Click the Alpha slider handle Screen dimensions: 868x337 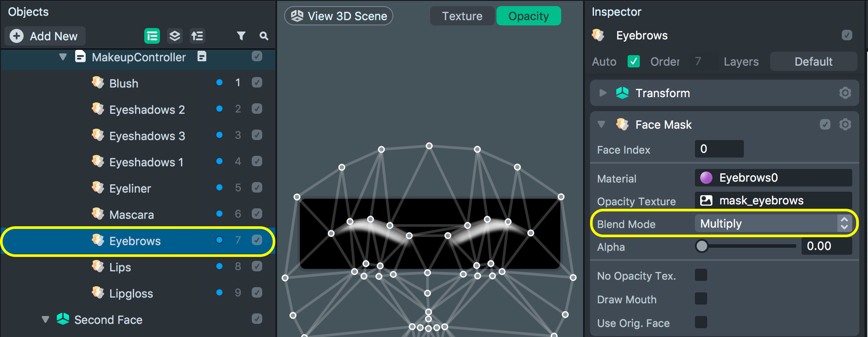tap(701, 246)
